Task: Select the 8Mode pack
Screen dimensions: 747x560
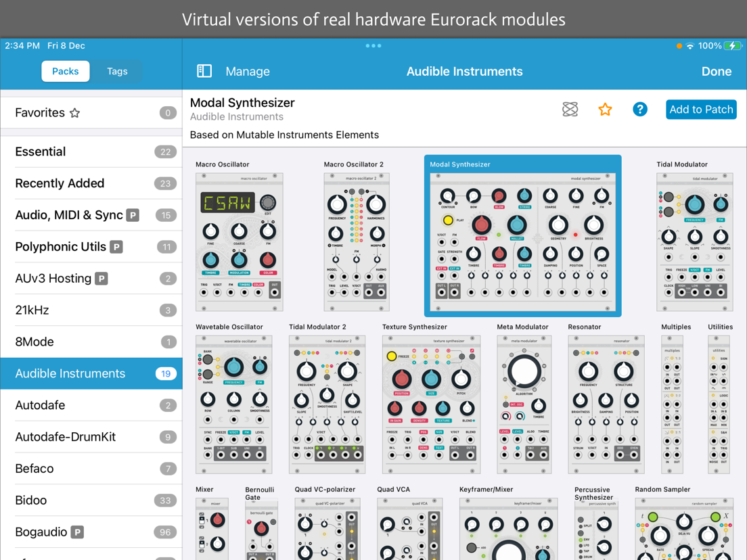Action: (x=91, y=342)
